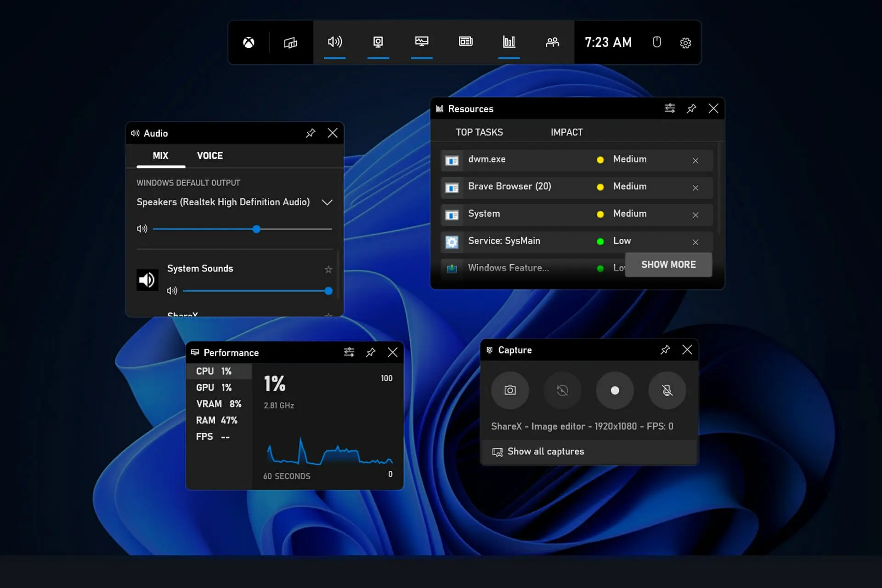Toggle the Resources widget in top bar
Screen dimensions: 882x588
tap(509, 42)
